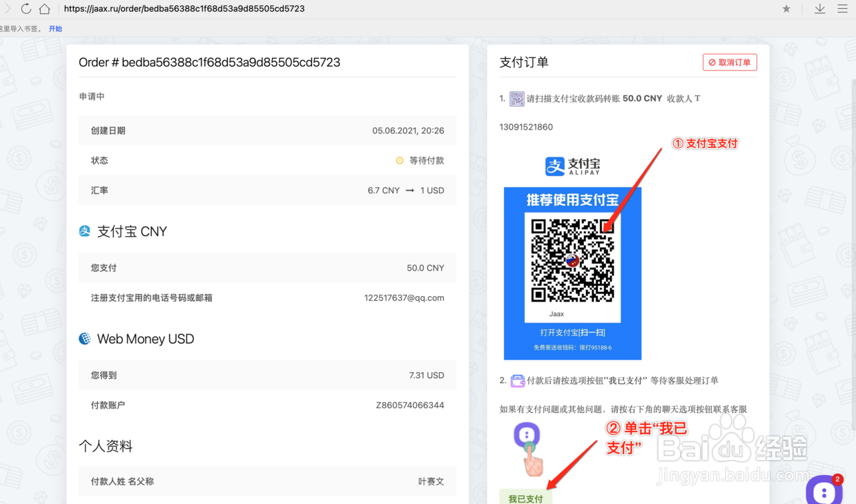Screen dimensions: 856x504
Task: Reload the page with the refresh icon
Action: (x=26, y=9)
